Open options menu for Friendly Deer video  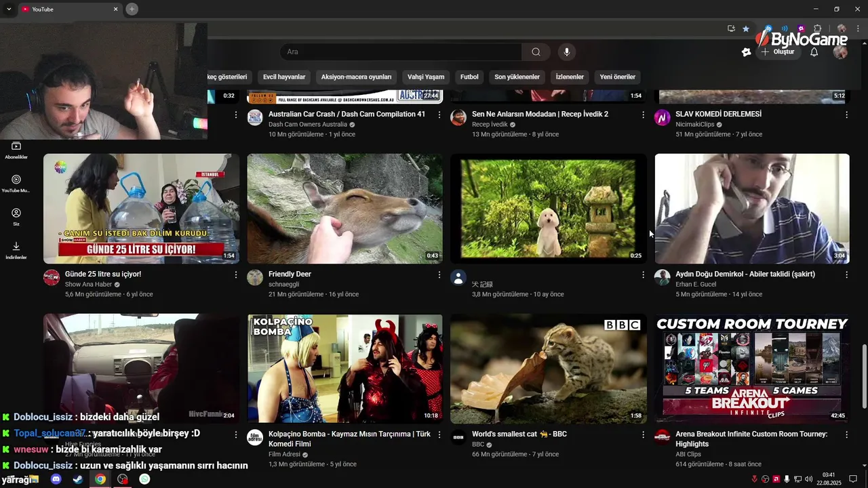click(x=439, y=274)
